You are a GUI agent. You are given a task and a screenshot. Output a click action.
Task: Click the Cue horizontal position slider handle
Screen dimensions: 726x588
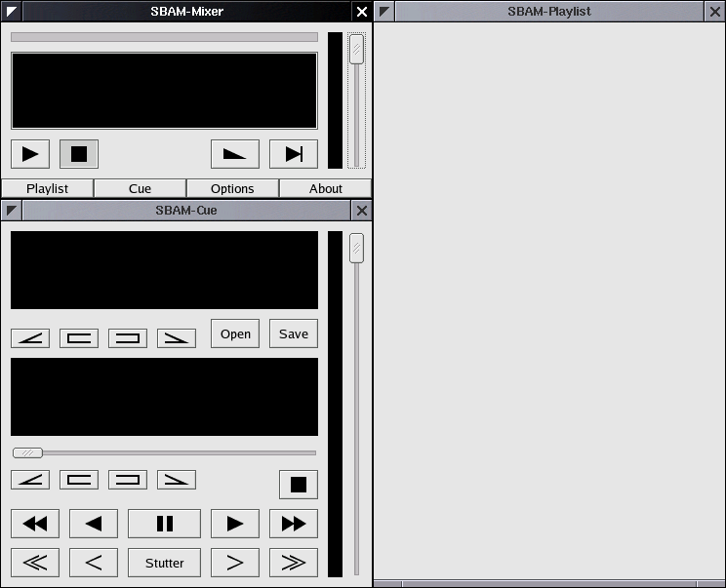[x=27, y=452]
